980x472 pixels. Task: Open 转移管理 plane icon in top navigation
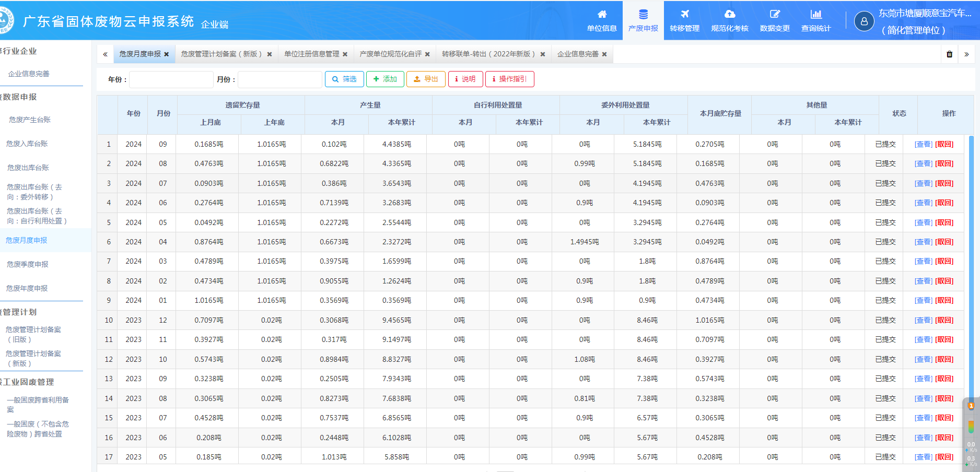(x=684, y=14)
